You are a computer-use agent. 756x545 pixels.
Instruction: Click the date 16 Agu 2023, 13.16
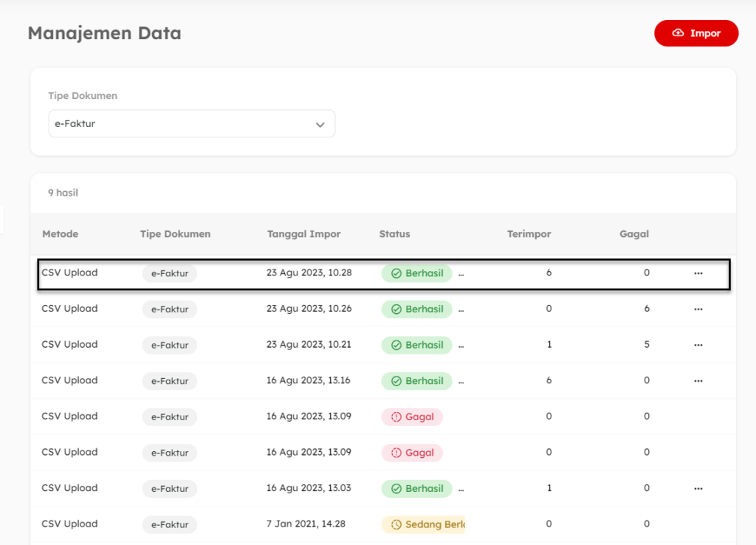pos(309,380)
